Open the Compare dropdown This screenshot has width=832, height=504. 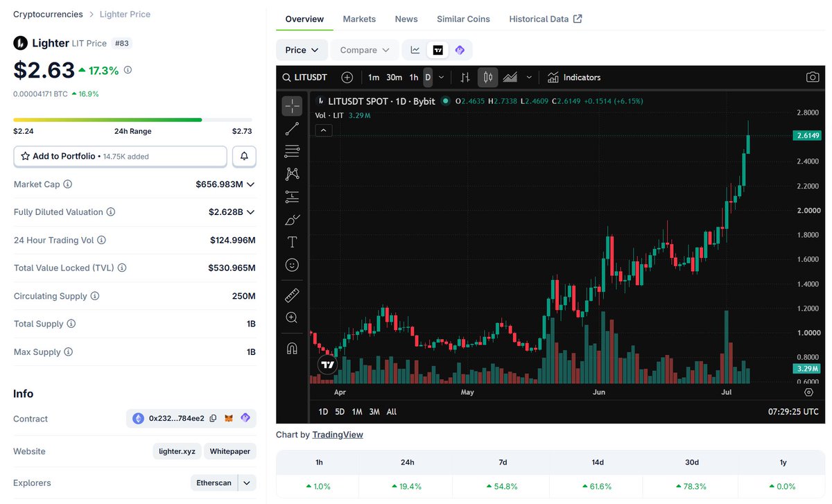coord(365,50)
